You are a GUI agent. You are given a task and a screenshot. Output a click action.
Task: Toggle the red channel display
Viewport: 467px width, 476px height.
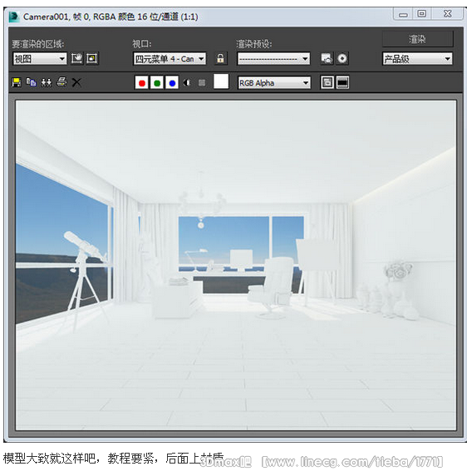pos(141,82)
